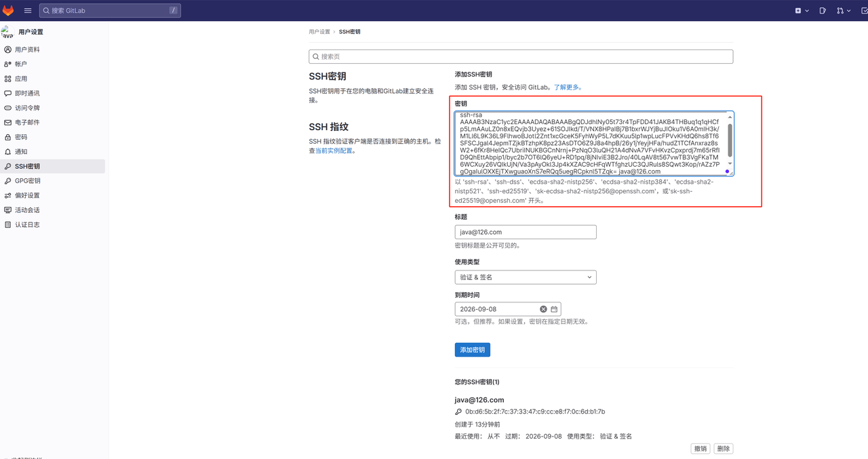Screen dimensions: 868x459
Task: Open the issues icon in top bar
Action: tap(822, 10)
